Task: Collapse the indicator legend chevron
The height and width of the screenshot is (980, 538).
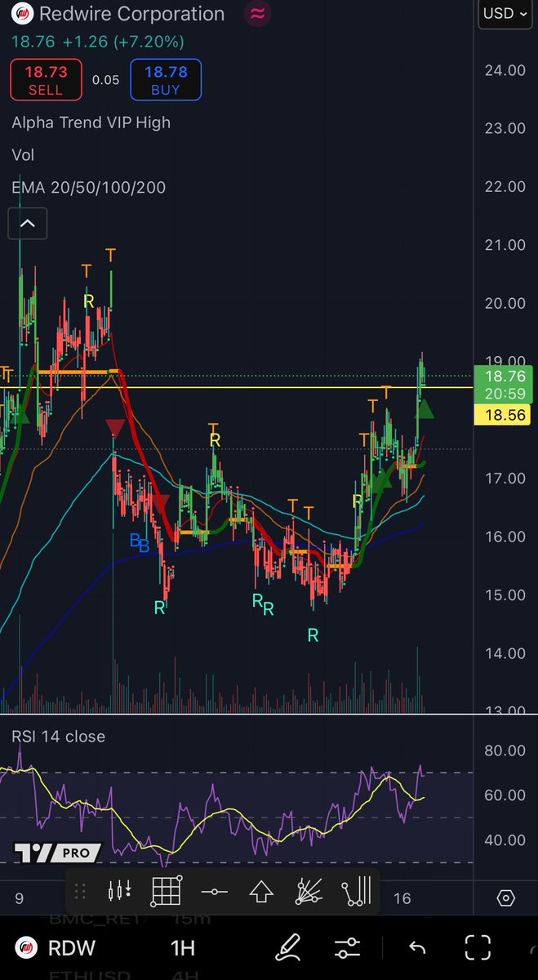Action: coord(27,223)
